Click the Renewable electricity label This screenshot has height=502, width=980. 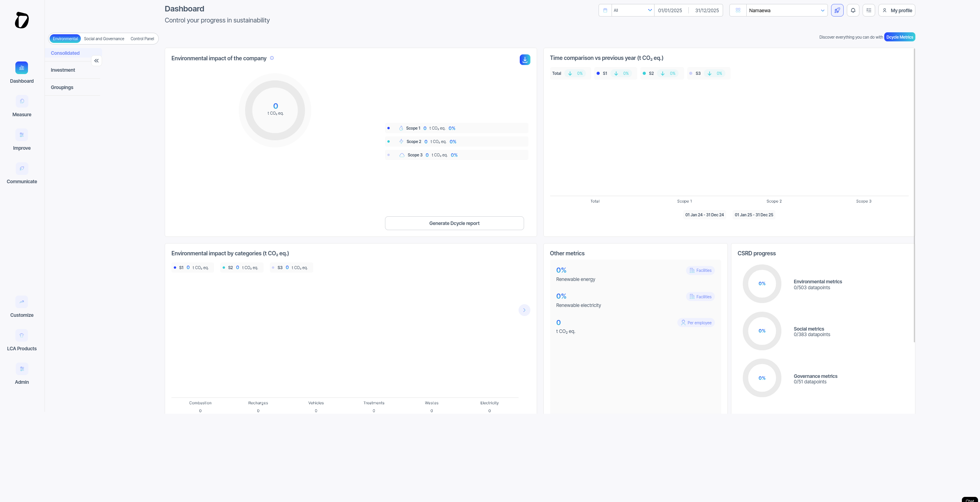coord(578,305)
